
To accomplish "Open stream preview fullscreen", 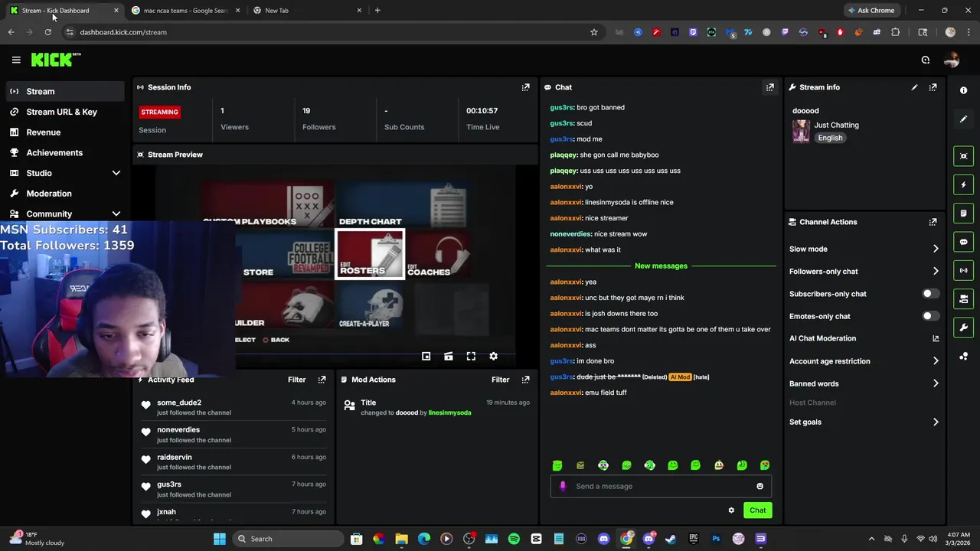I will pyautogui.click(x=471, y=356).
